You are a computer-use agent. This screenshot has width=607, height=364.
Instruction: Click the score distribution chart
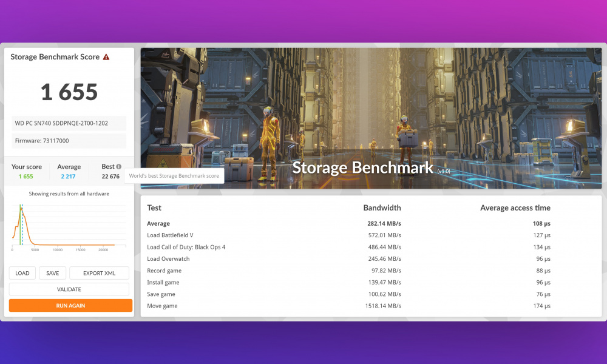[69, 227]
